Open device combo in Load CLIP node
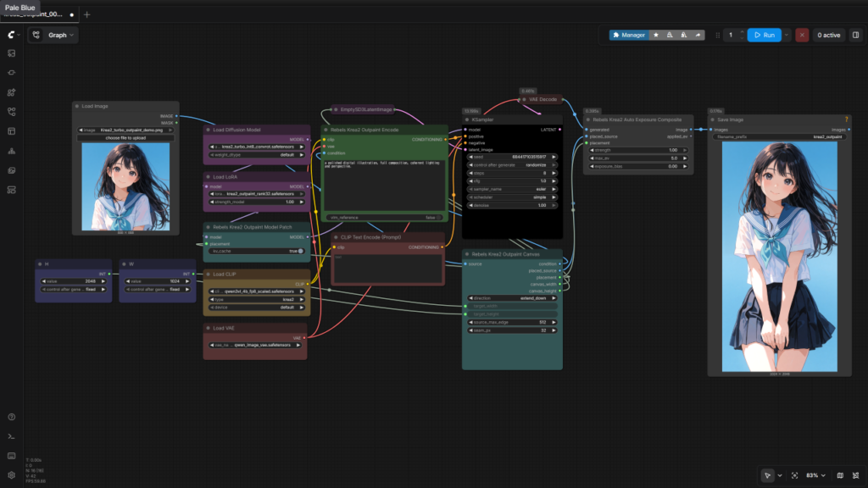This screenshot has width=868, height=488. [256, 307]
